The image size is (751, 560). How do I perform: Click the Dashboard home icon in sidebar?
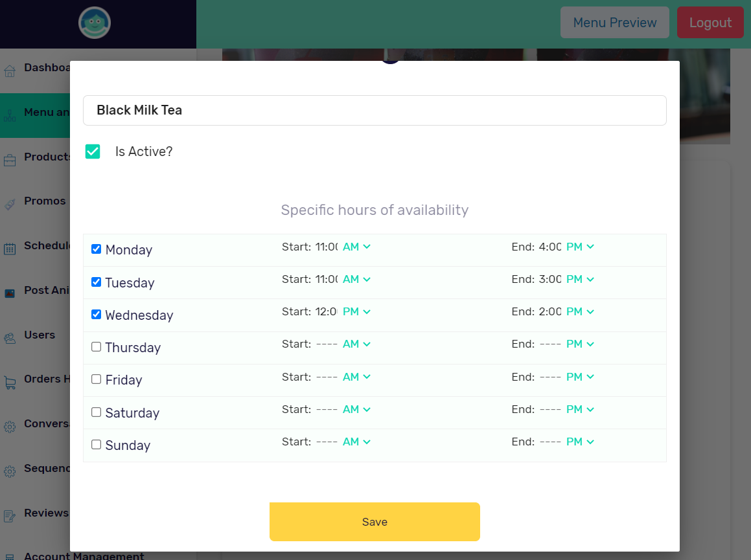10,71
